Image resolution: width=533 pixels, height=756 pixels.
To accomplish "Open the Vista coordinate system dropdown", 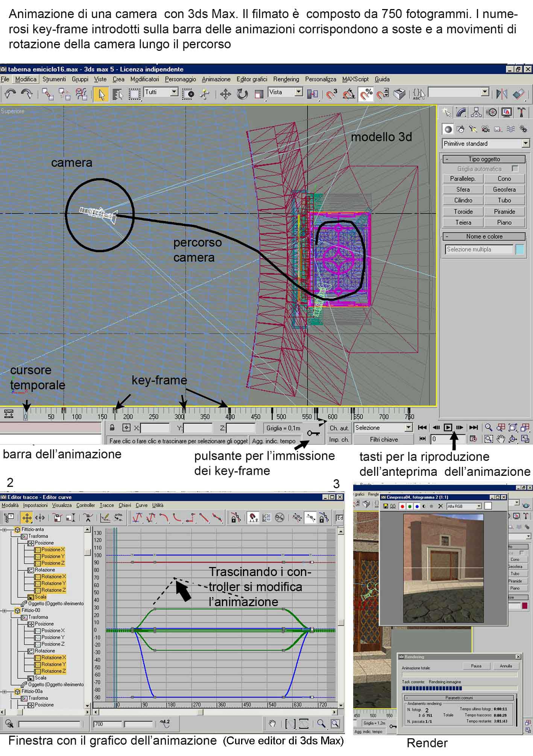I will pyautogui.click(x=298, y=92).
